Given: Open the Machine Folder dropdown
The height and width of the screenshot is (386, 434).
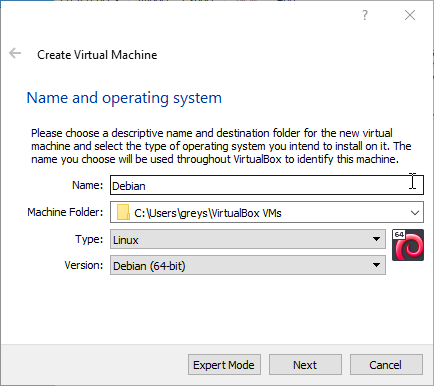Looking at the screenshot, I should (267, 212).
